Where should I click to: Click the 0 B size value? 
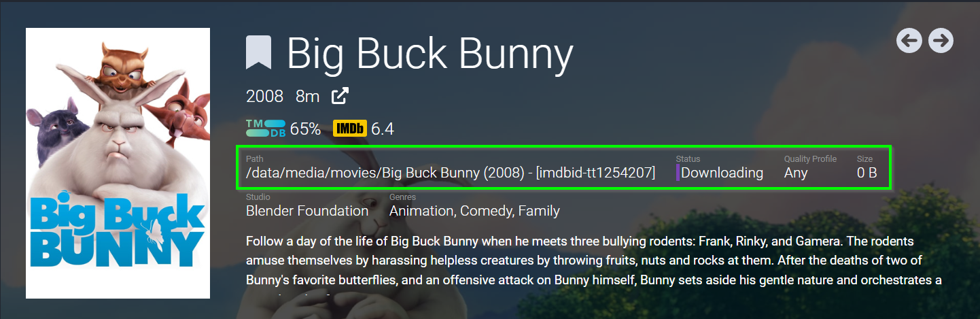[x=867, y=173]
